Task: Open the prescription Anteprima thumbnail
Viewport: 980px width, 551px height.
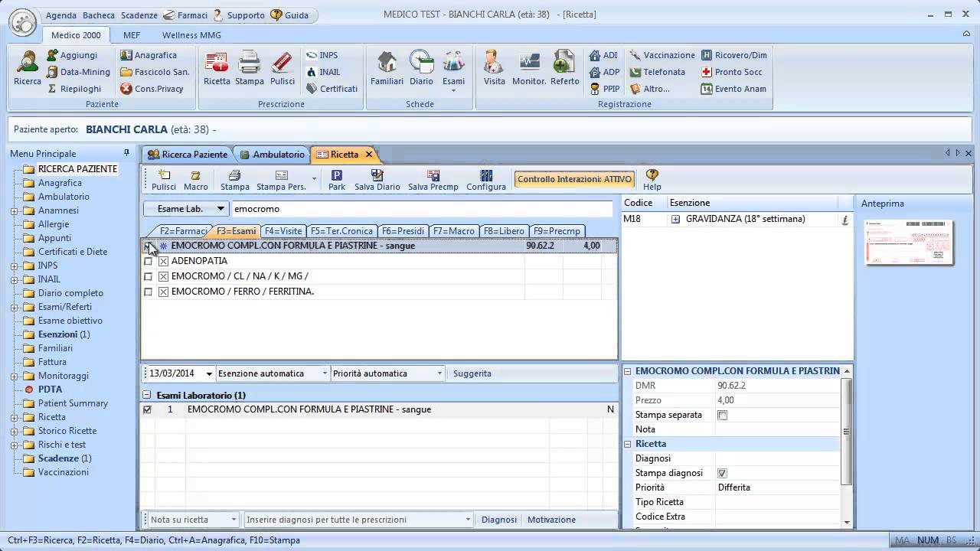Action: [x=910, y=243]
